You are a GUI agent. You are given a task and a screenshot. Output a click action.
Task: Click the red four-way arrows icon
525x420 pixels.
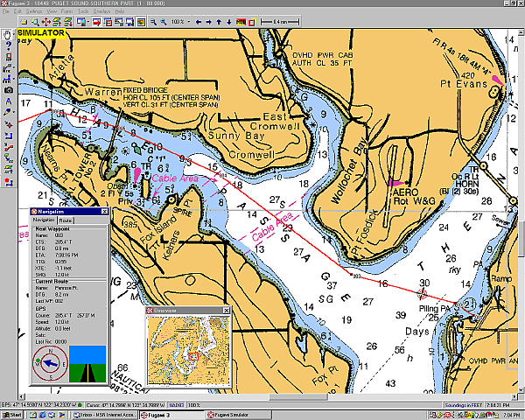(45, 22)
